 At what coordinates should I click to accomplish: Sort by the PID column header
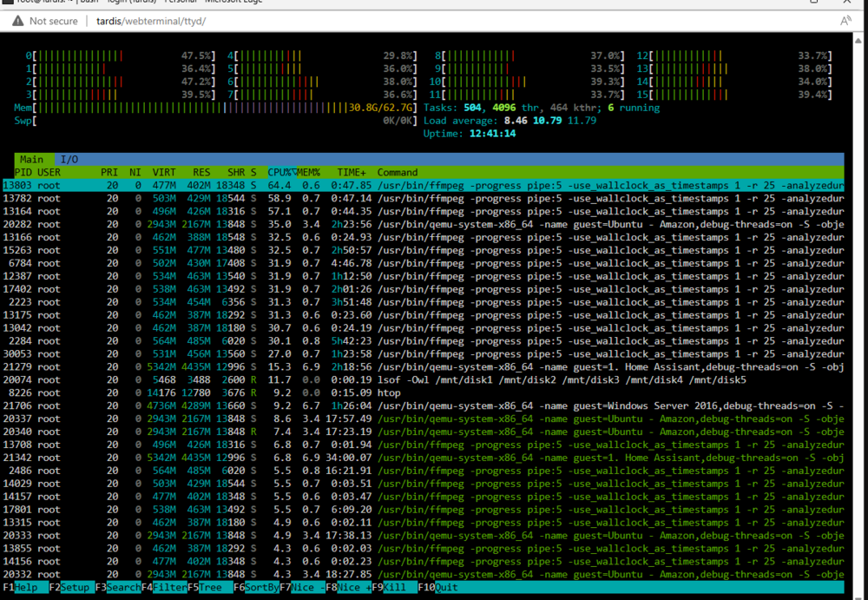point(23,172)
